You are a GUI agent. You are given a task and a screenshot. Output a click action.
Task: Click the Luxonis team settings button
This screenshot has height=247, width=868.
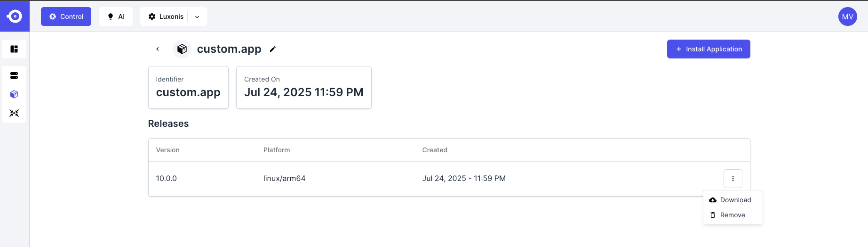click(x=166, y=16)
